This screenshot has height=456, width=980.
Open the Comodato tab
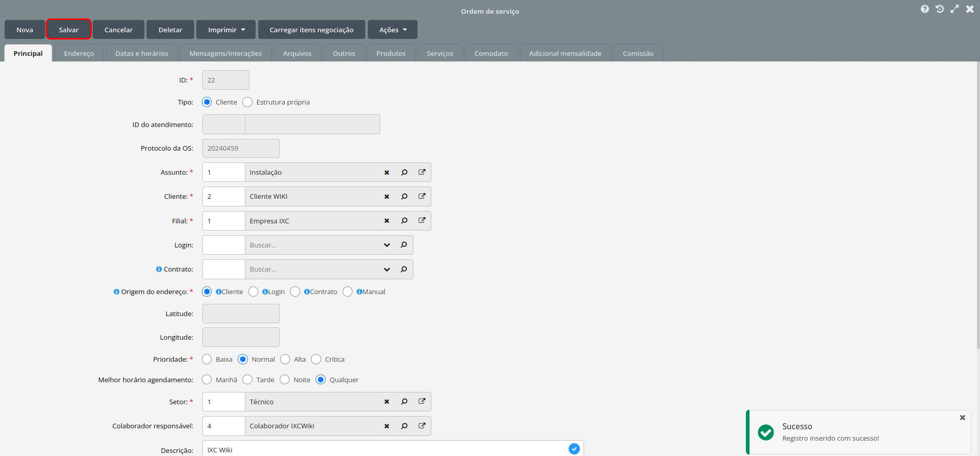point(491,53)
